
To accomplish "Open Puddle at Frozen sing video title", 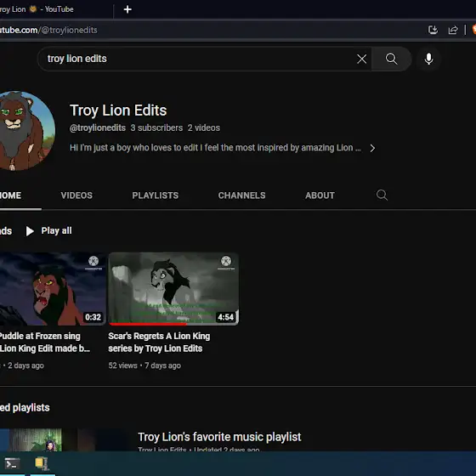I will click(x=45, y=342).
